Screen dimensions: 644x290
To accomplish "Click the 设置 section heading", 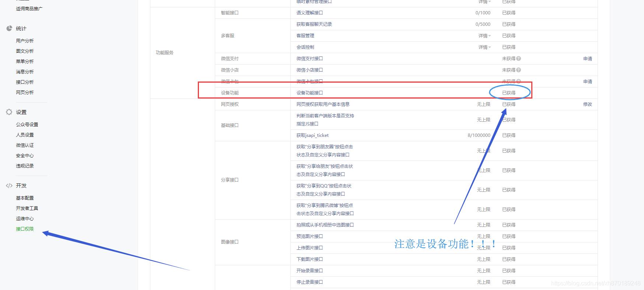I will tap(21, 112).
